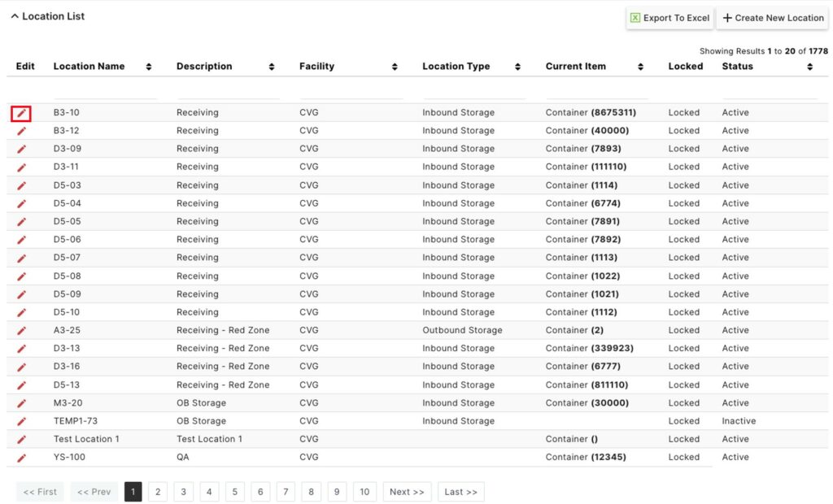The image size is (833, 504).
Task: Jump to page 10
Action: click(364, 492)
